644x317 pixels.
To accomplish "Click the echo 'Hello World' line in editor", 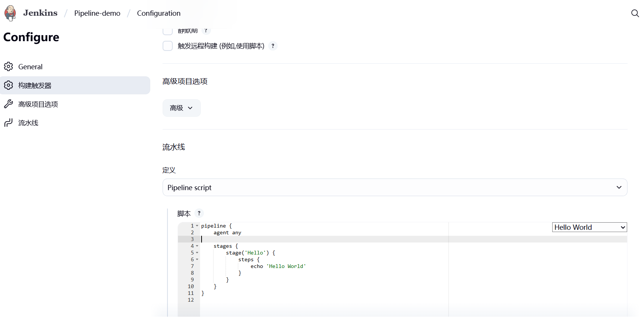I will click(x=278, y=266).
